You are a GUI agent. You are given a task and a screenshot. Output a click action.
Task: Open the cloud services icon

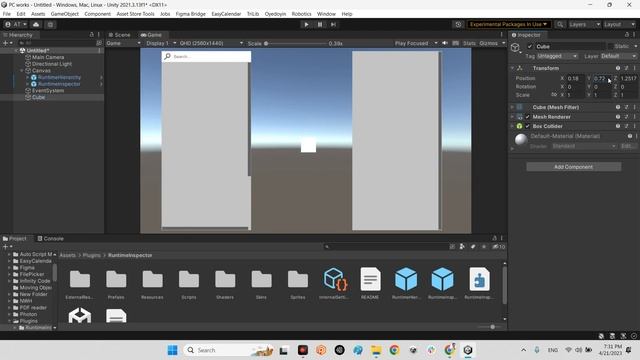[36, 24]
